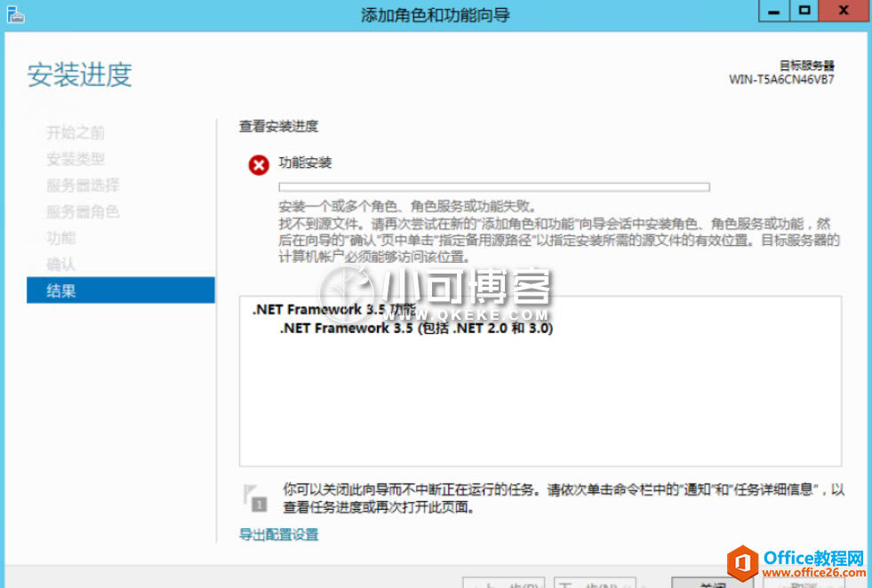Click the 目标服务器 label
This screenshot has width=872, height=588.
[x=806, y=66]
